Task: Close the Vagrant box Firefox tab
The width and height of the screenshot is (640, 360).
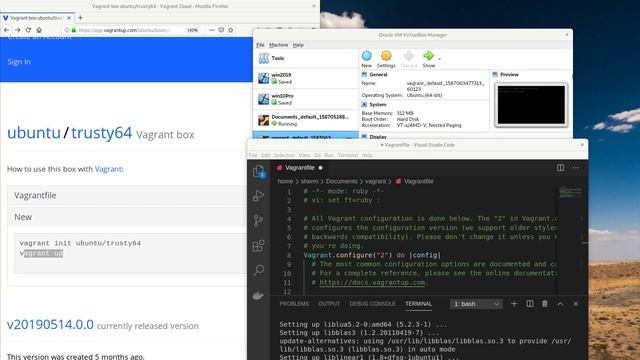Action: [x=69, y=18]
